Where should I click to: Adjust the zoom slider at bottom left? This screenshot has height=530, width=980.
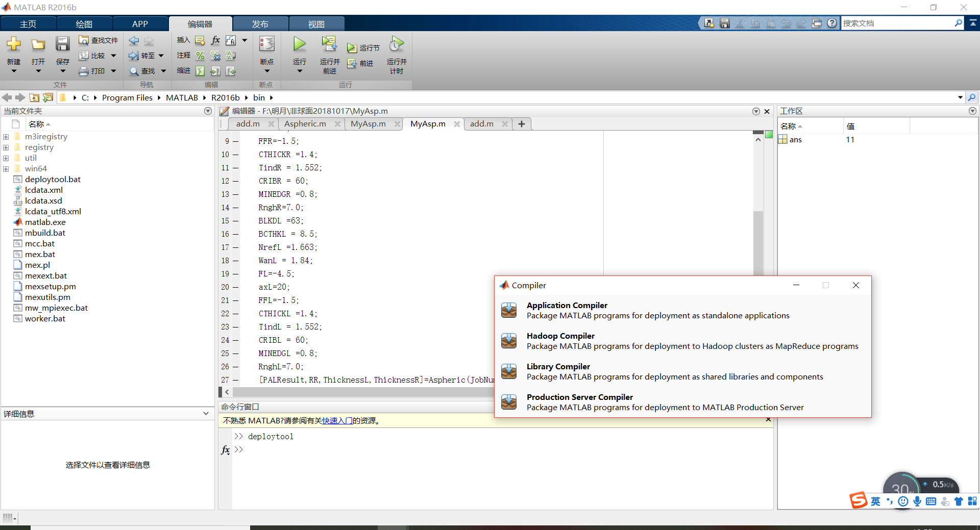pyautogui.click(x=9, y=518)
